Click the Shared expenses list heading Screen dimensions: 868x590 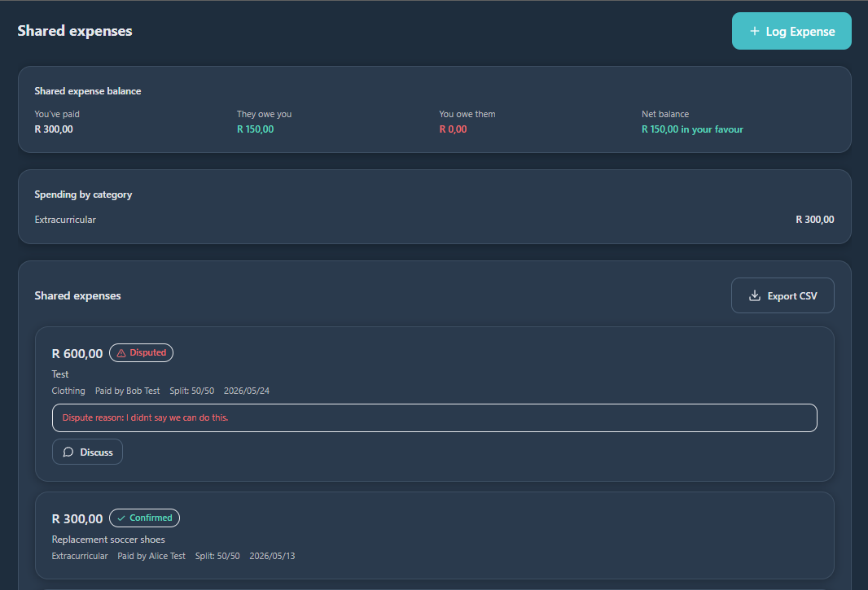click(x=77, y=295)
